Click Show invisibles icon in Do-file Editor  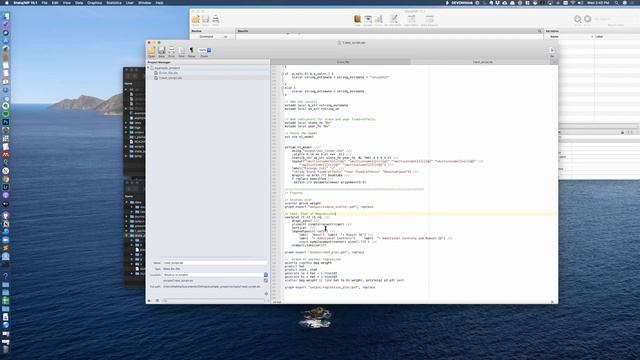tap(191, 51)
